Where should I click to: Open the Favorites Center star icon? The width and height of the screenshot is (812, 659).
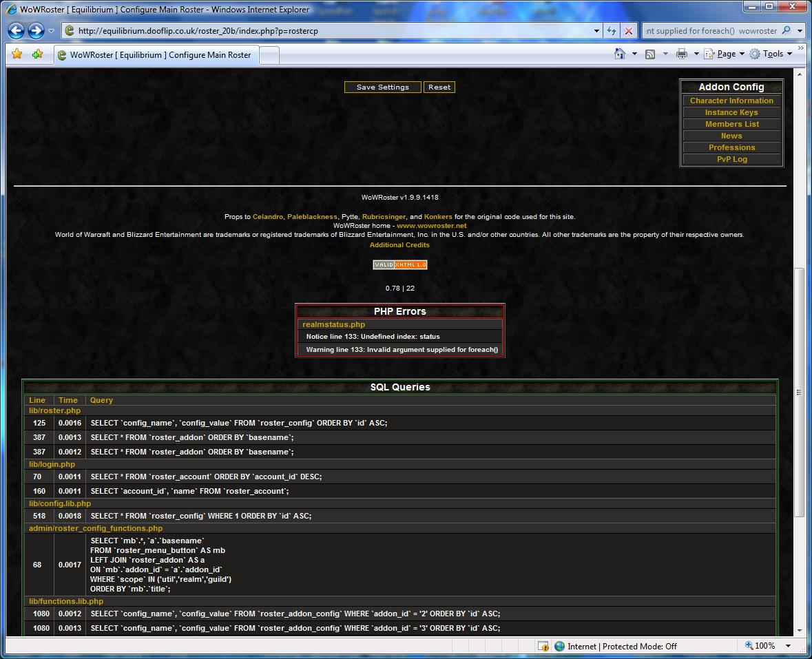[17, 54]
